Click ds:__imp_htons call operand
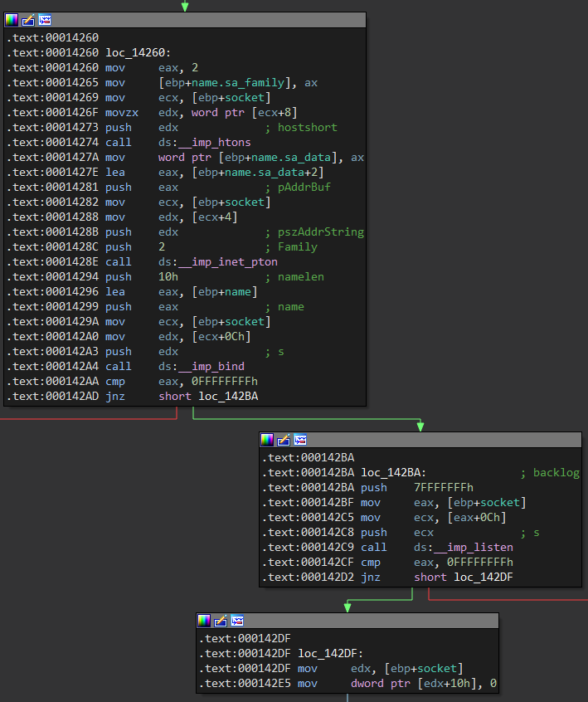The image size is (588, 702). point(205,143)
